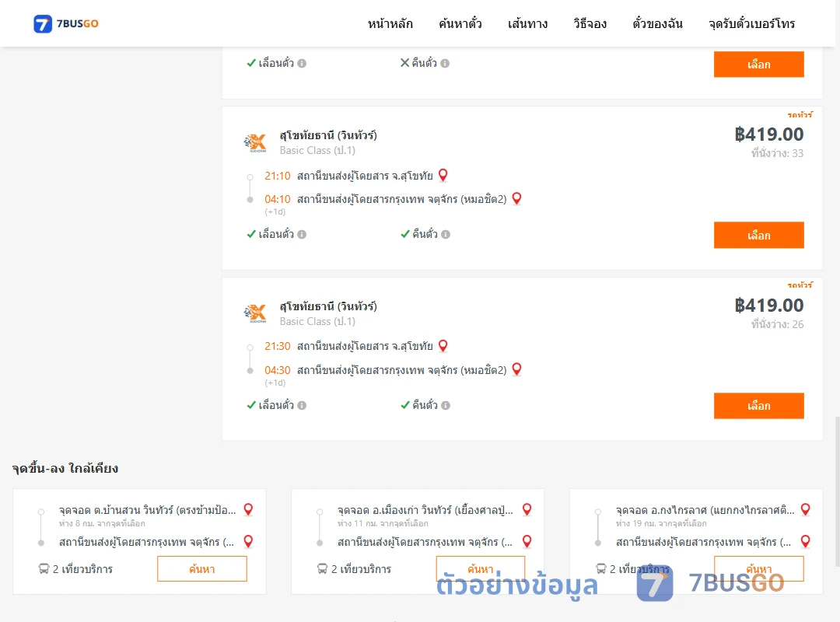Open the ค้นหาตั๋ว menu item

point(460,23)
